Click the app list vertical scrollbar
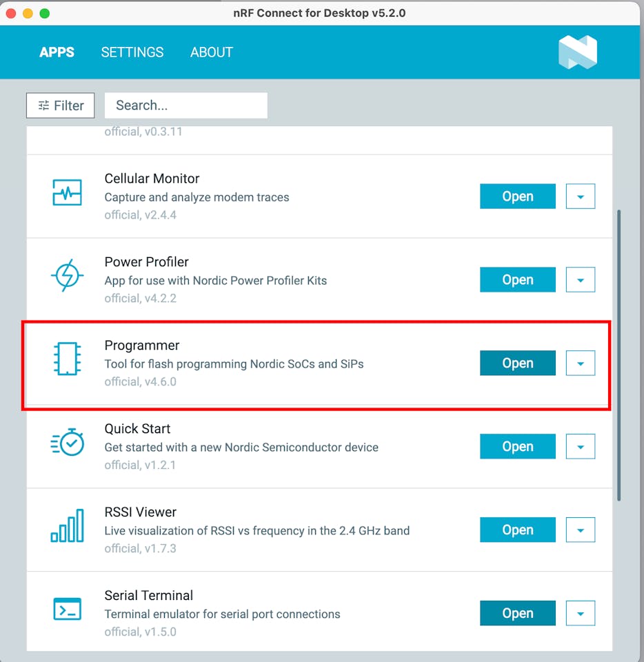This screenshot has height=662, width=644. click(618, 355)
